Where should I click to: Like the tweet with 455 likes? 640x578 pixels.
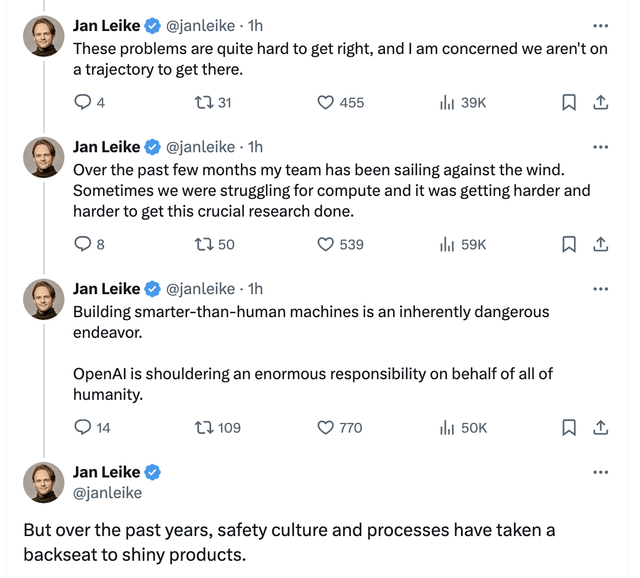pyautogui.click(x=340, y=102)
